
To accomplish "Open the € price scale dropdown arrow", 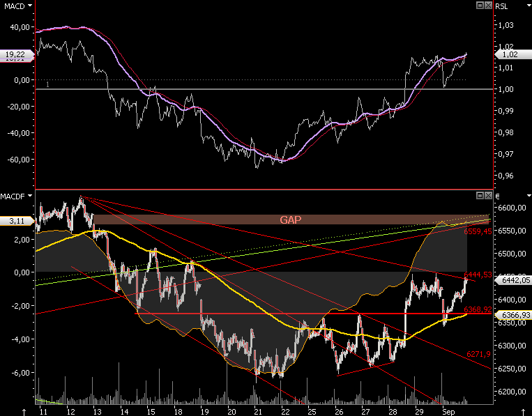I will click(x=529, y=196).
